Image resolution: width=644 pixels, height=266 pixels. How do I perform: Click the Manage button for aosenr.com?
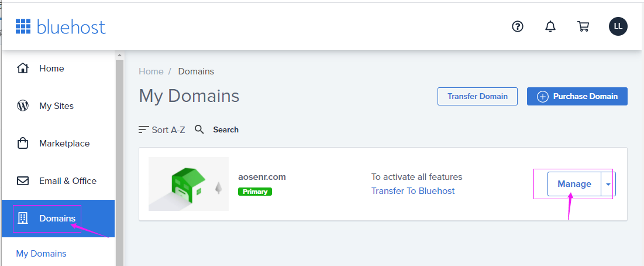[574, 184]
